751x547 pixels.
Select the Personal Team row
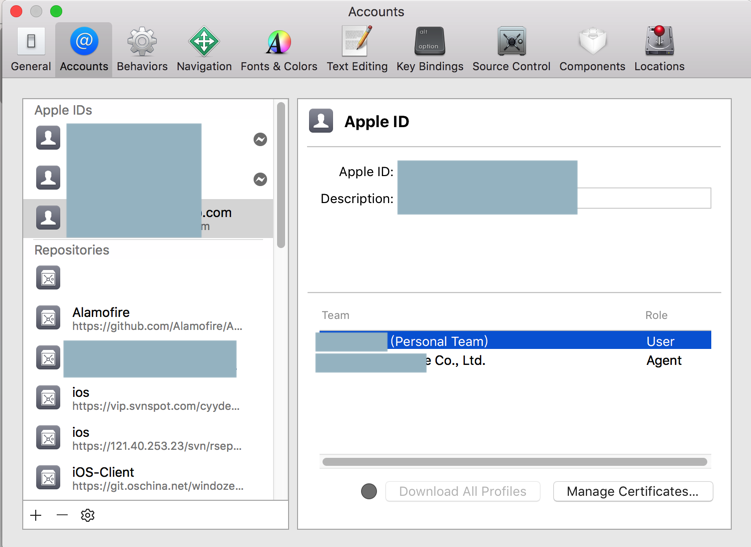click(513, 341)
